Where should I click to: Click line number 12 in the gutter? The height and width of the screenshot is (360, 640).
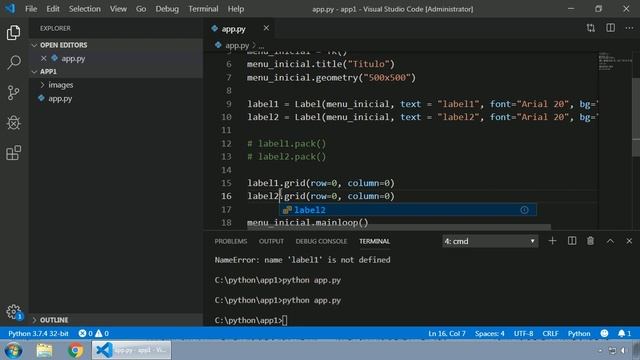click(x=226, y=144)
